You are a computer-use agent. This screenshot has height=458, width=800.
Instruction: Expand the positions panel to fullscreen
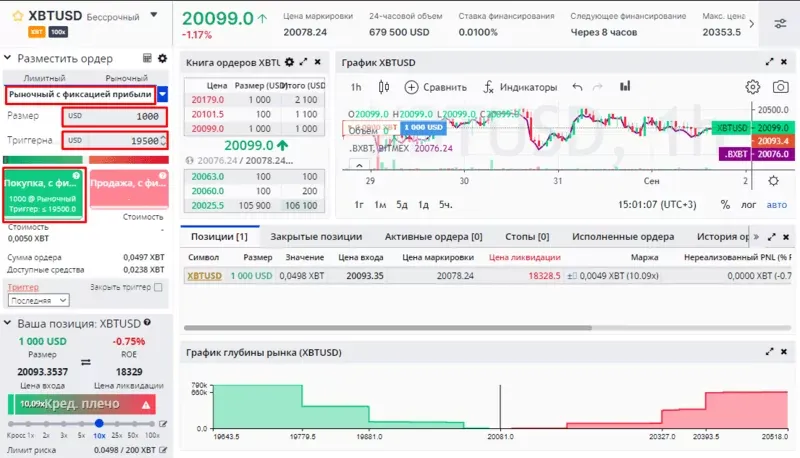[771, 237]
